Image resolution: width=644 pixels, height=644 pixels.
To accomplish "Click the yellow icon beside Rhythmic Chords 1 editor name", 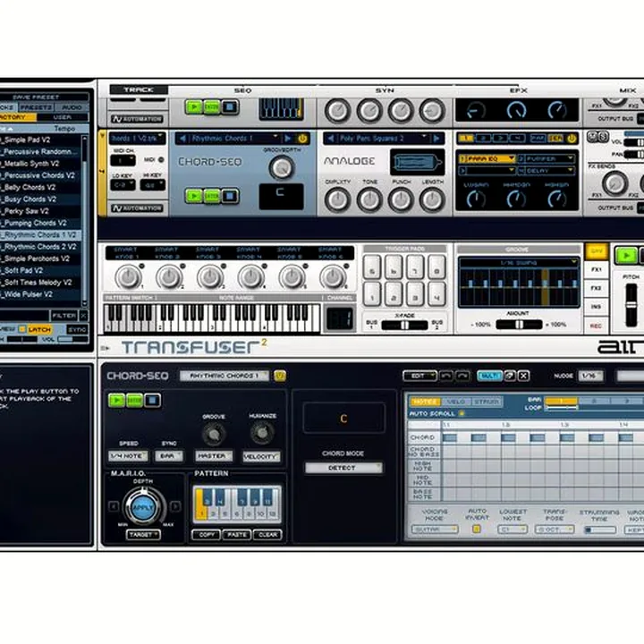I will [280, 376].
